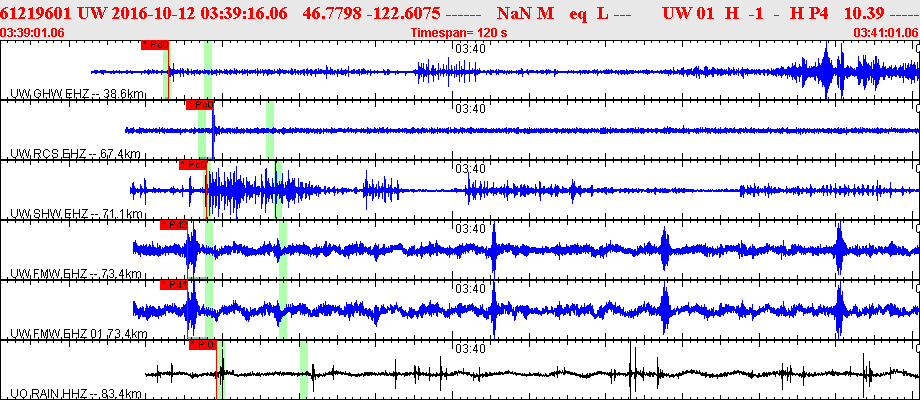Click the eq event type text
This screenshot has height=400, width=920.
point(578,13)
